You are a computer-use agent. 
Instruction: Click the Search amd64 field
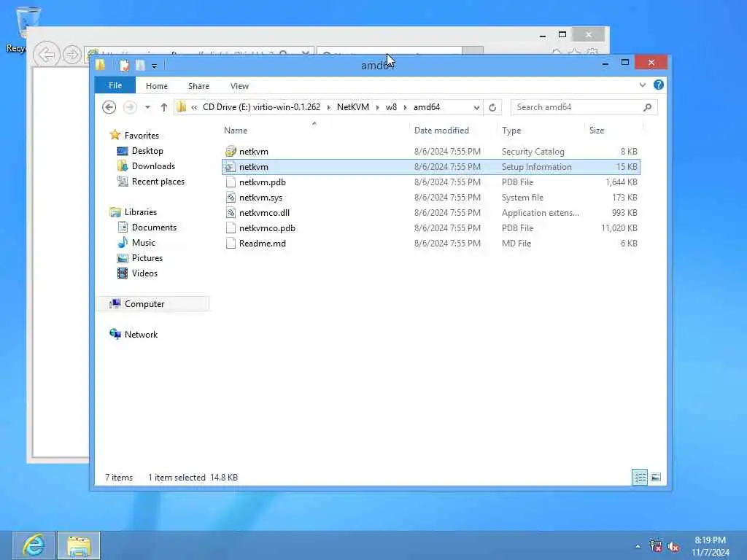click(578, 107)
